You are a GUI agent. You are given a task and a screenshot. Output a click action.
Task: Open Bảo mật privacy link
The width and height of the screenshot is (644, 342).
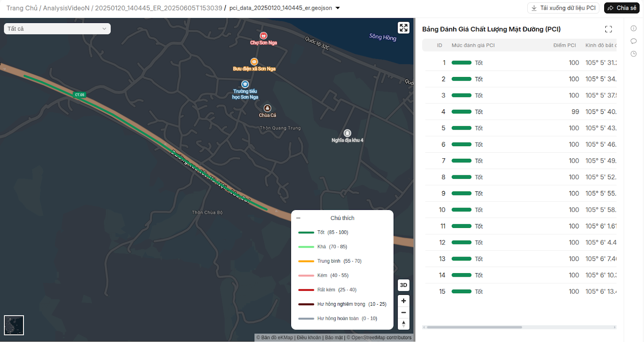334,338
